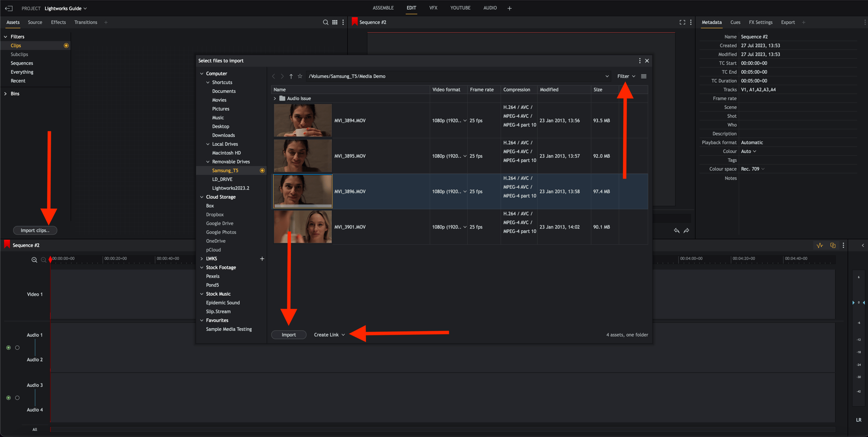Click the sync/linked clips icon near the timeline
This screenshot has width=868, height=437.
(x=832, y=245)
